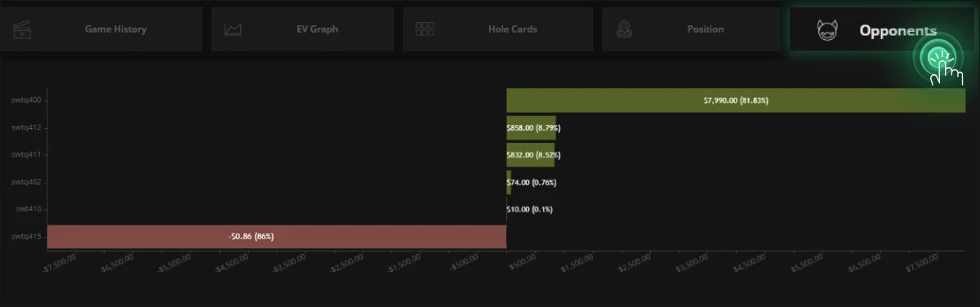Image resolution: width=980 pixels, height=307 pixels.
Task: Click the swtq400 opponent label
Action: pos(27,100)
